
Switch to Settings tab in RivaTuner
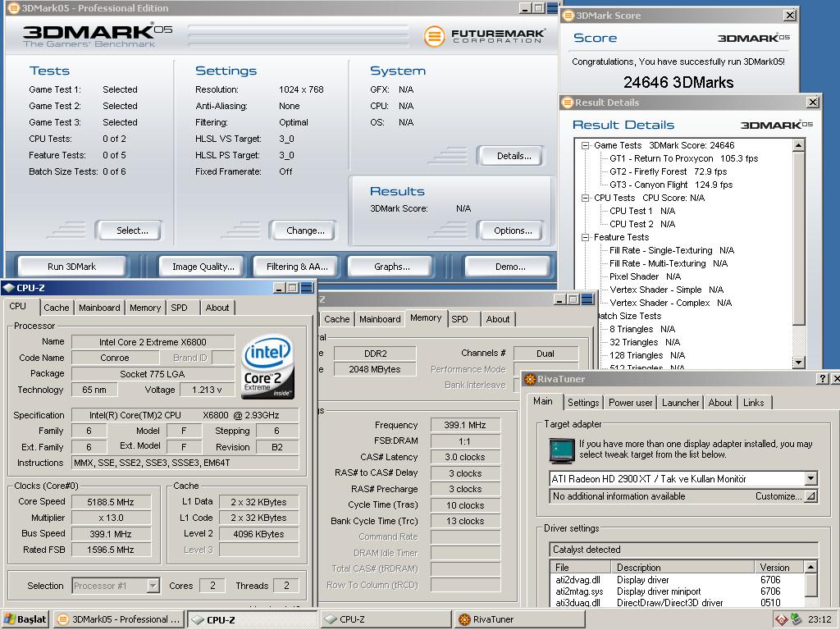pyautogui.click(x=583, y=402)
